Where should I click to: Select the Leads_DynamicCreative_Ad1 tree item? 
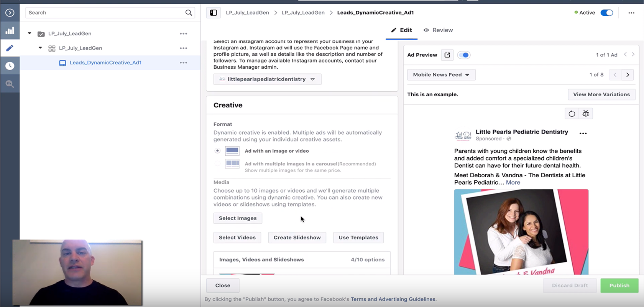point(110,63)
